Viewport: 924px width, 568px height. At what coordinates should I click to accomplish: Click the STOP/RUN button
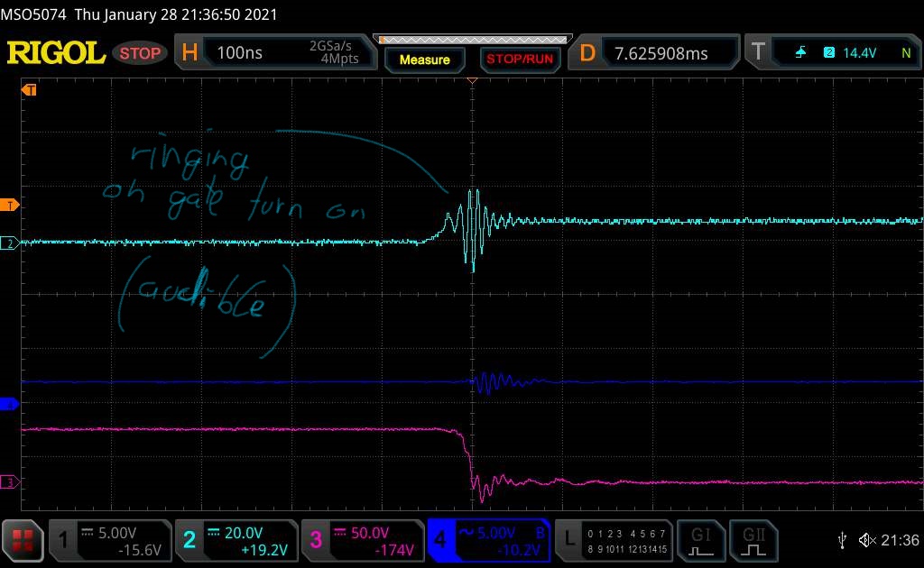(520, 60)
